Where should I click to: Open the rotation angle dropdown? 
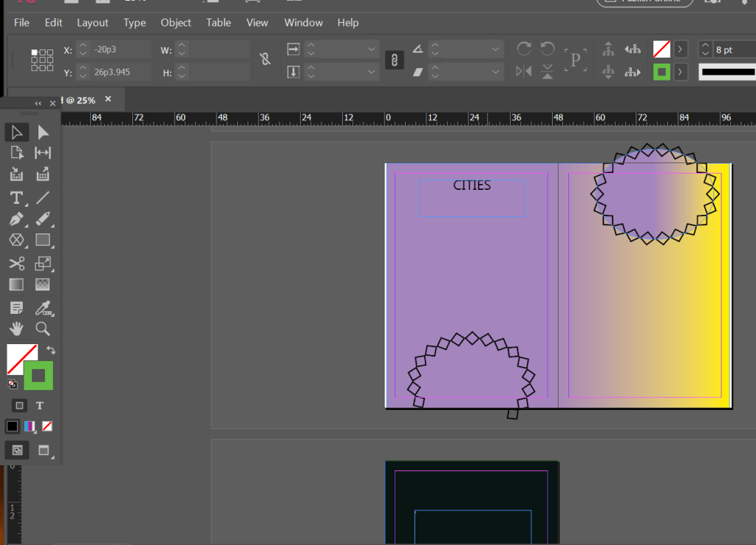(x=496, y=49)
